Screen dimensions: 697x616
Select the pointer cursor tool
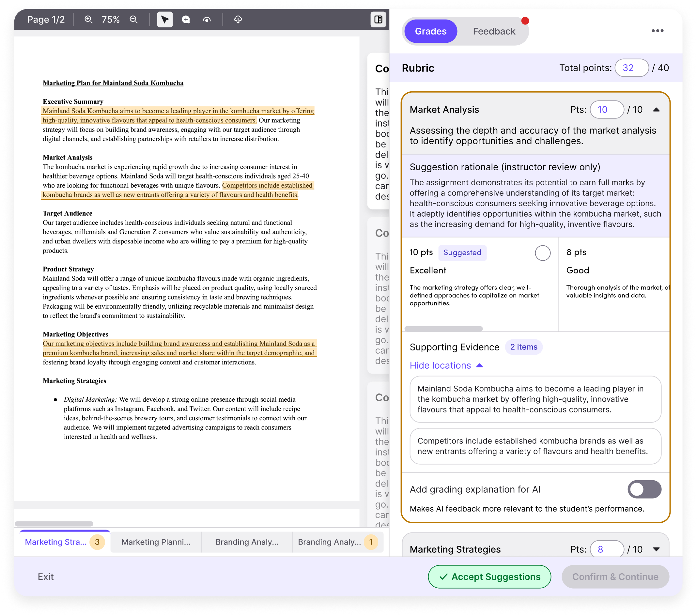pos(165,20)
